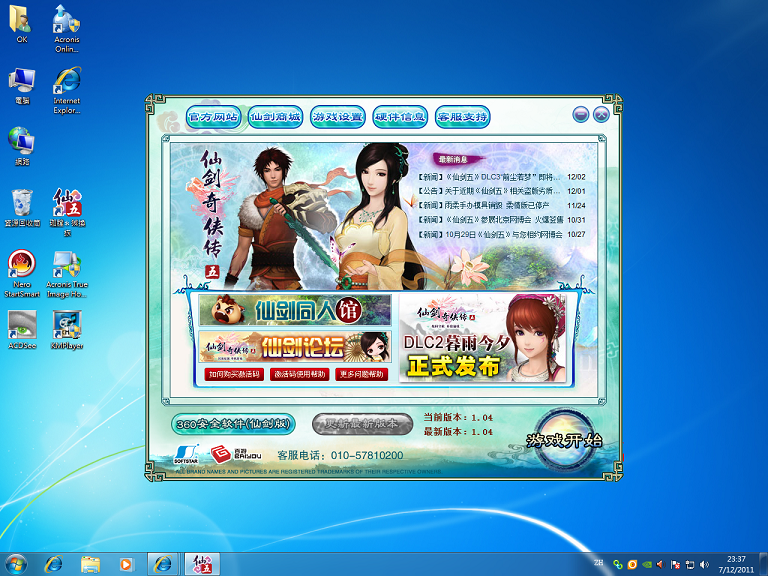The height and width of the screenshot is (576, 768).
Task: Open the 仙剑论坛 forum banner
Action: 293,346
